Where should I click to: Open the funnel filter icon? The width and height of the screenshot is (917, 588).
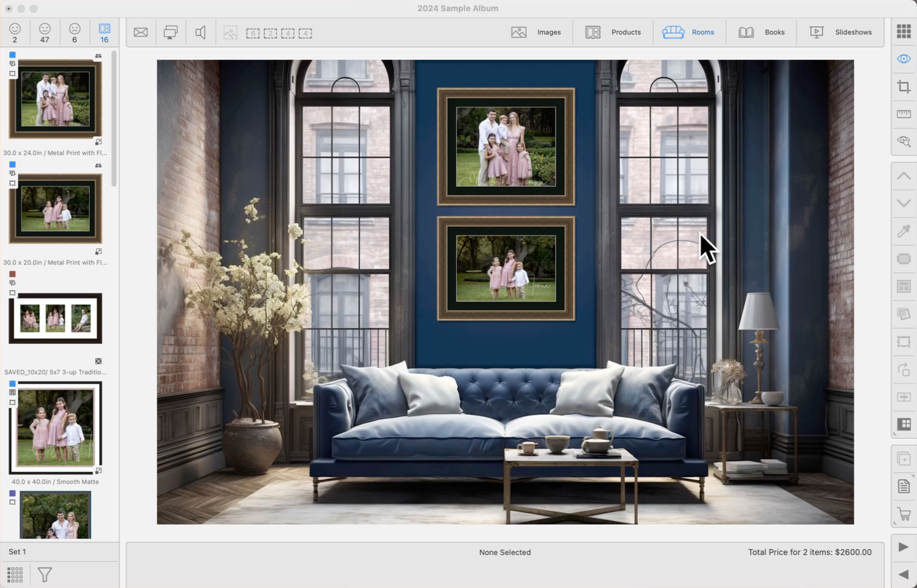[x=45, y=574]
